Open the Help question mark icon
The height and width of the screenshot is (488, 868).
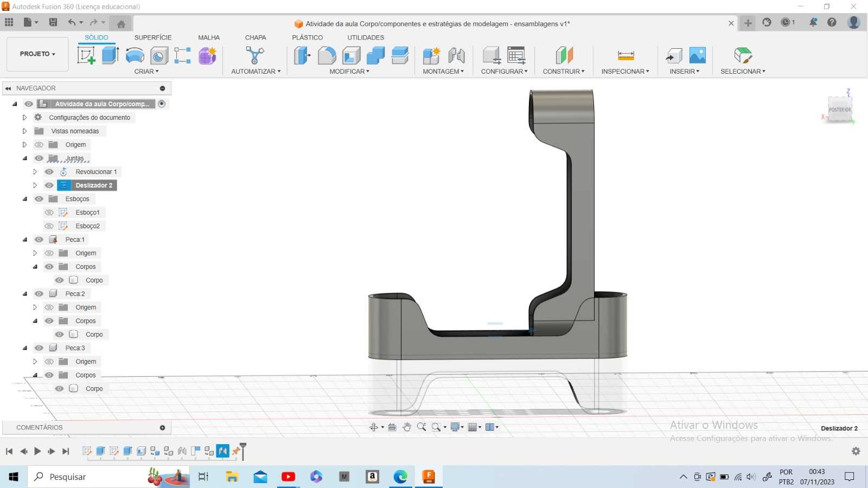[832, 22]
